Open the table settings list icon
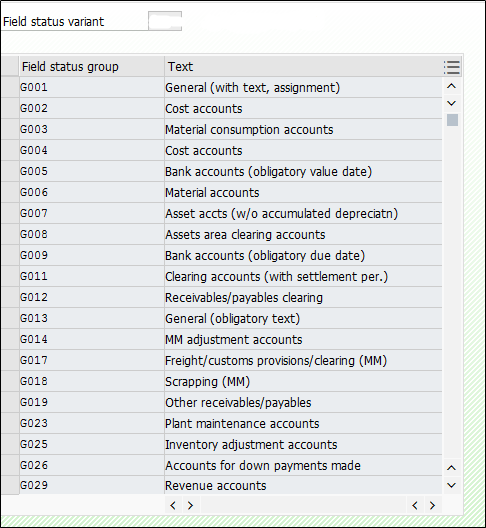This screenshot has height=528, width=486. [451, 67]
